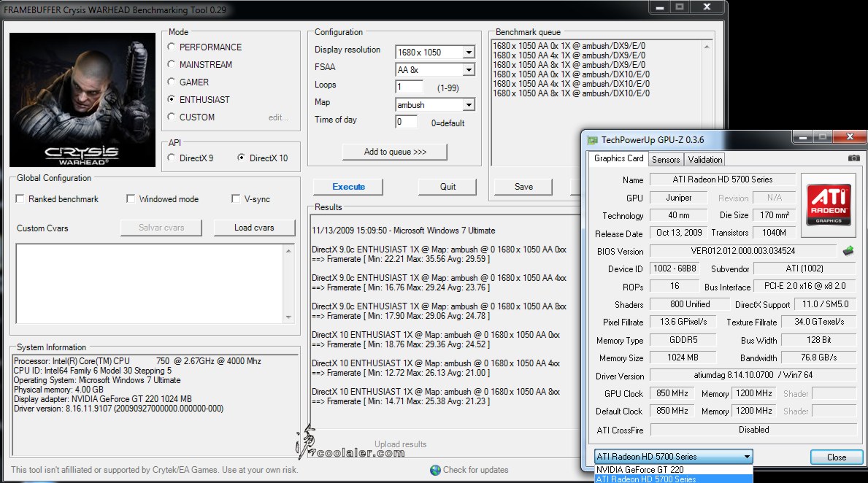Click the result line Avg: 21.23
Viewport: 868px width, 483px height.
click(401, 401)
